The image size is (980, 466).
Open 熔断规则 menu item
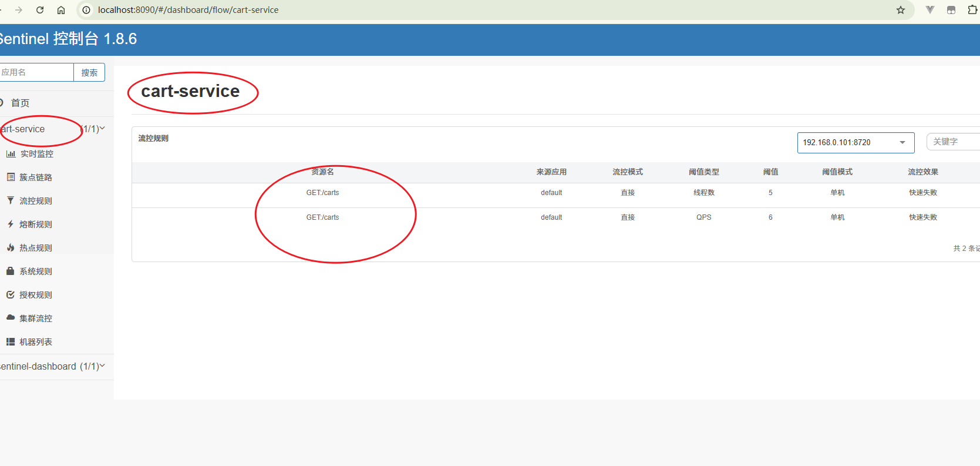tap(36, 224)
